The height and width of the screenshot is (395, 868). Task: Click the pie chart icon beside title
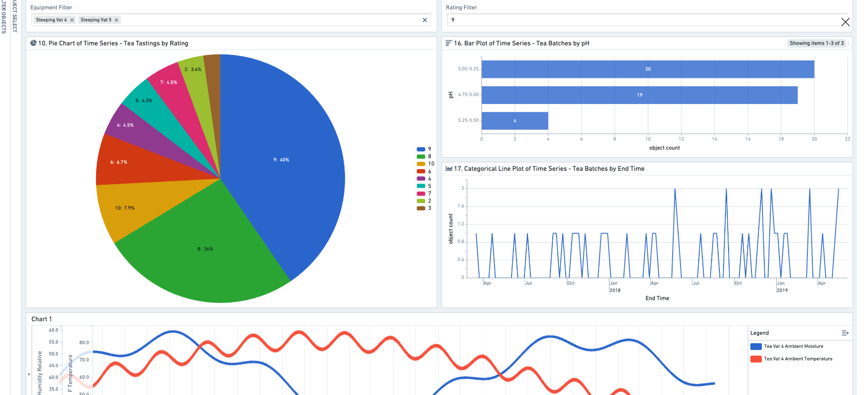[x=33, y=43]
